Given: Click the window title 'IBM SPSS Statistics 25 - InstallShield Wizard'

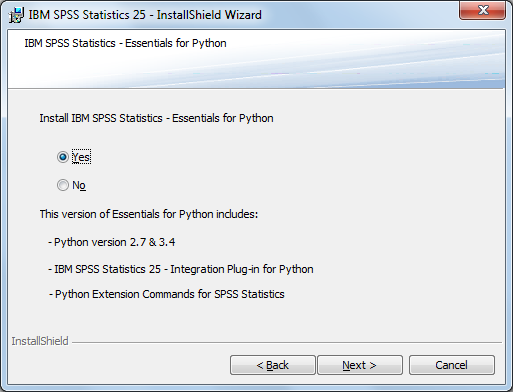Looking at the screenshot, I should (145, 15).
